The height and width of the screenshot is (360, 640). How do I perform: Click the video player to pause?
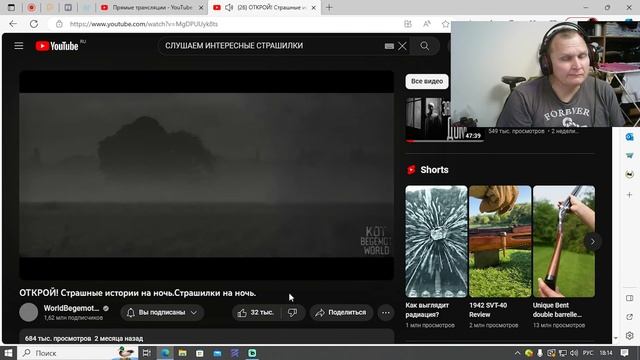point(207,176)
